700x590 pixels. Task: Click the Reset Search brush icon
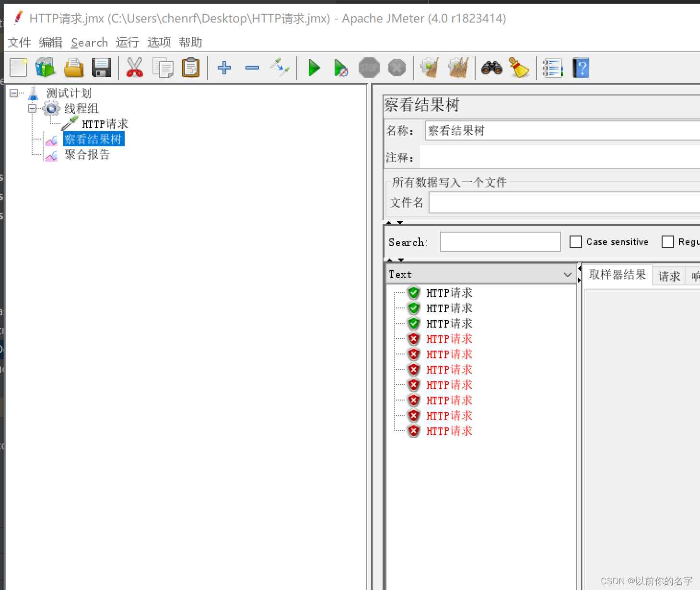(519, 68)
